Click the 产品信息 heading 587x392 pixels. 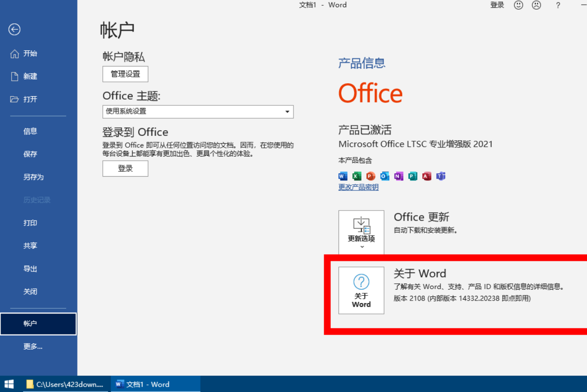click(x=362, y=63)
